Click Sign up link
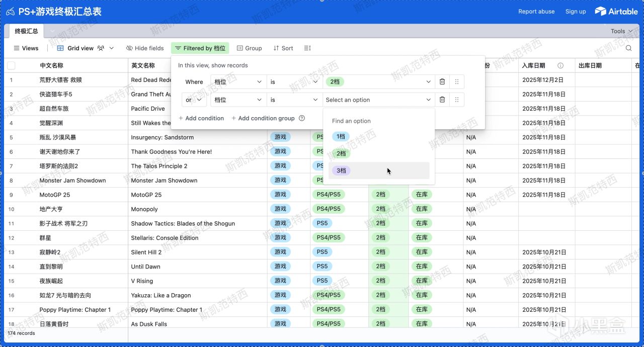 [x=576, y=11]
